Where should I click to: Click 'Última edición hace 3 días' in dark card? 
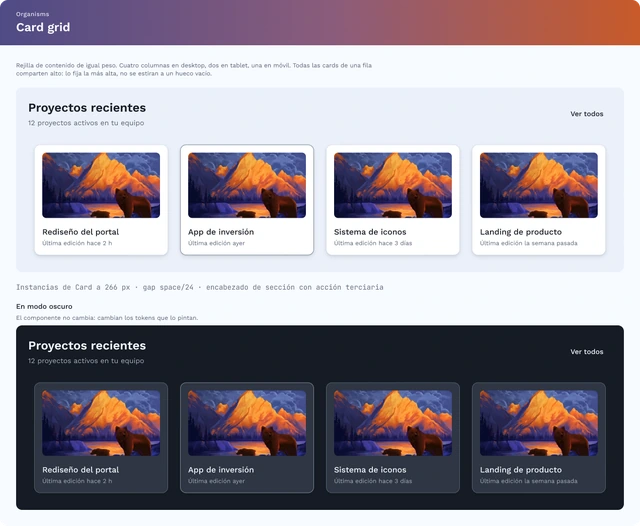[373, 481]
